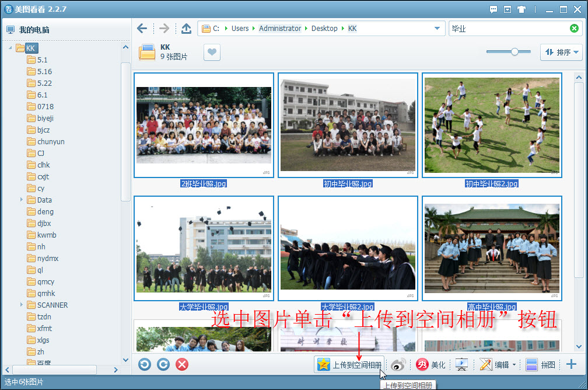Viewport: 588px width, 390px height.
Task: Click the arrow after Users in path
Action: tap(254, 28)
